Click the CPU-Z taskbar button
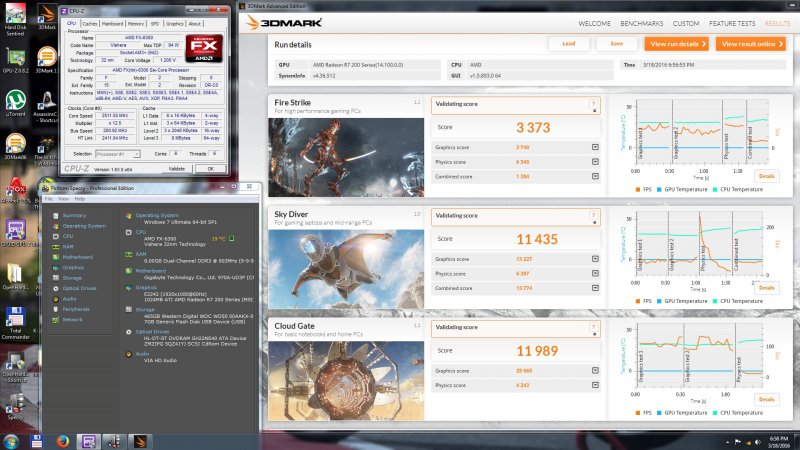Viewport: 800px width, 450px height. (89, 441)
